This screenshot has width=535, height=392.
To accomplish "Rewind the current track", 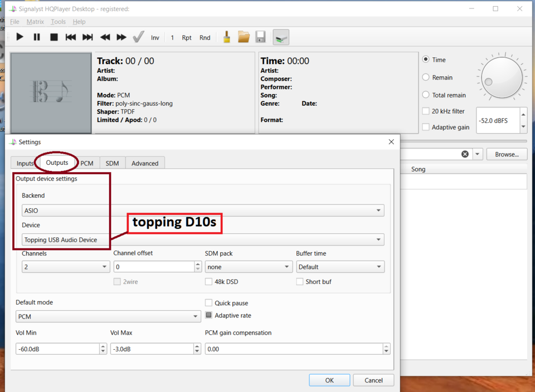I will coord(105,37).
